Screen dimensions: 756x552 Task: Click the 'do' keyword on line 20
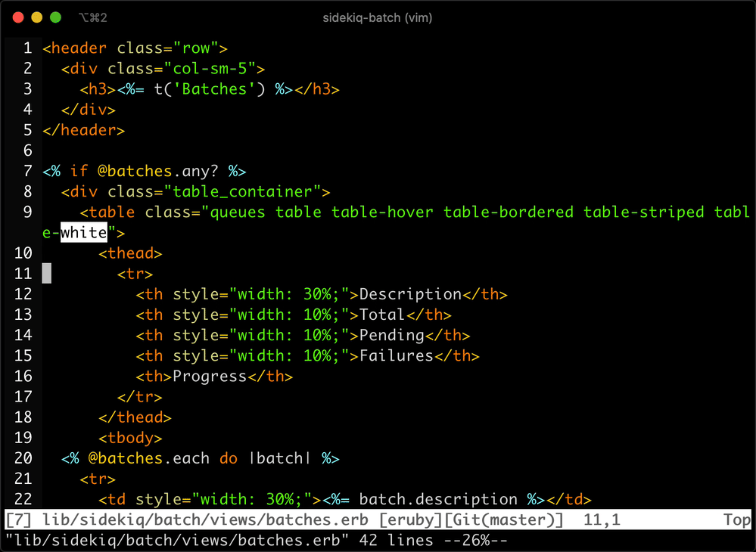point(229,458)
